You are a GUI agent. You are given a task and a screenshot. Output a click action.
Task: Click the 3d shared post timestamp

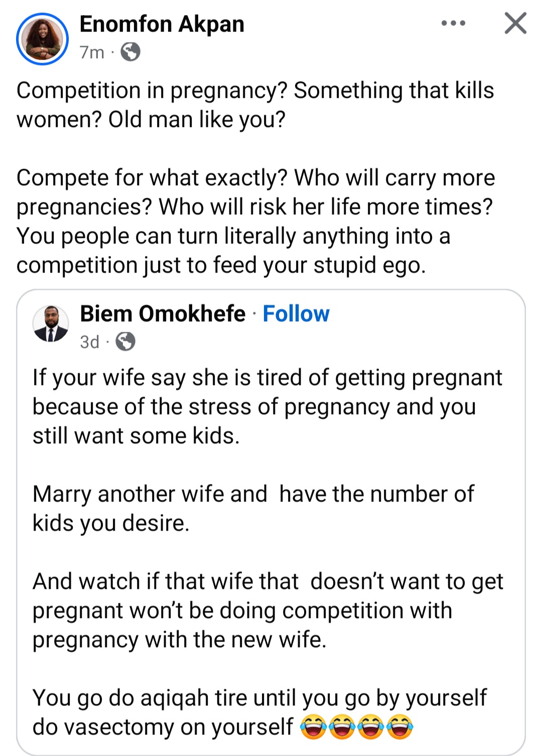point(89,342)
